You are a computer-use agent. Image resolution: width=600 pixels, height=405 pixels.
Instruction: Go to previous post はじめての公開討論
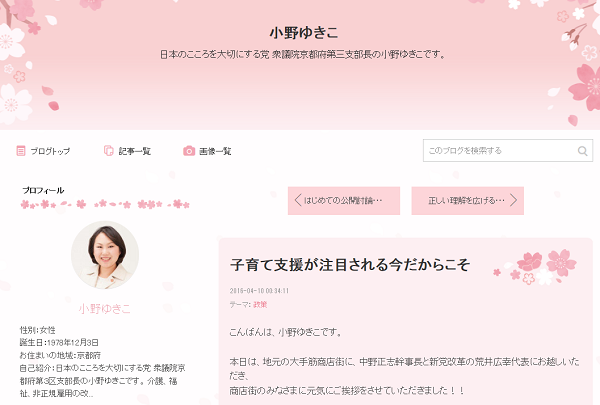click(344, 201)
